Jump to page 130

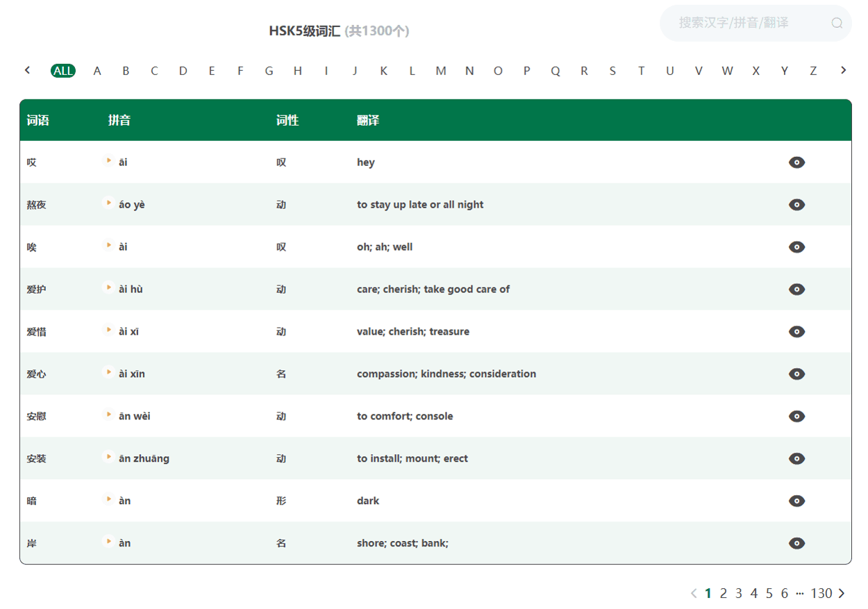point(821,593)
